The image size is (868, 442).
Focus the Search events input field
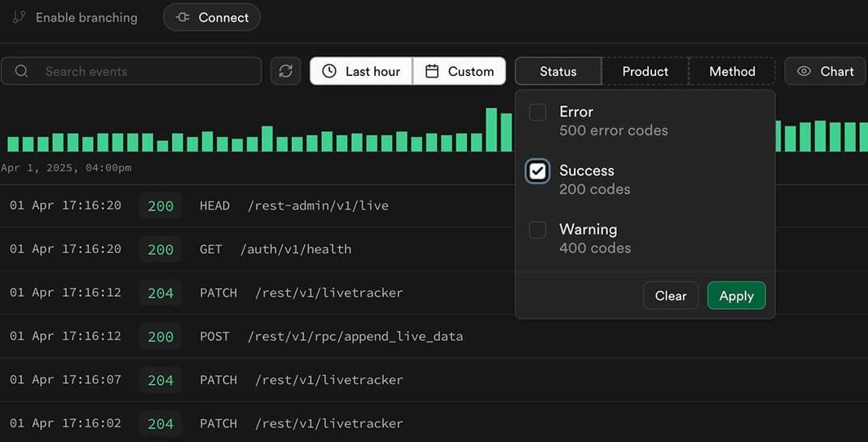point(131,71)
